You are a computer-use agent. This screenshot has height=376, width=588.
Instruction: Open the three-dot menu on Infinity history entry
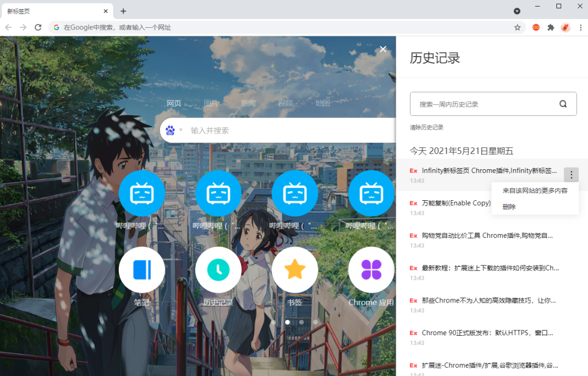(571, 175)
